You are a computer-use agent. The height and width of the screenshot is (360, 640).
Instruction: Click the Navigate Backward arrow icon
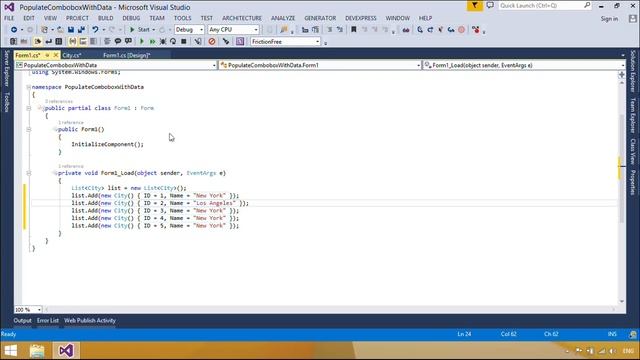pyautogui.click(x=14, y=30)
